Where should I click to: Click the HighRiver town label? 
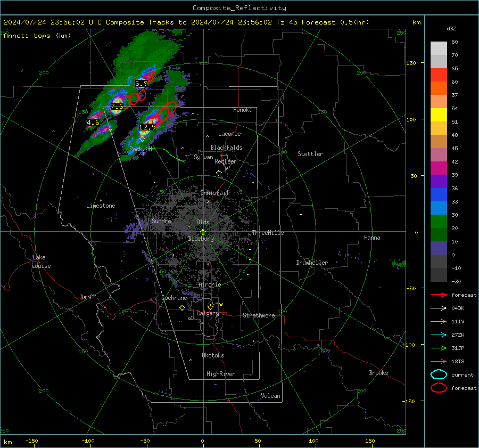pyautogui.click(x=221, y=374)
